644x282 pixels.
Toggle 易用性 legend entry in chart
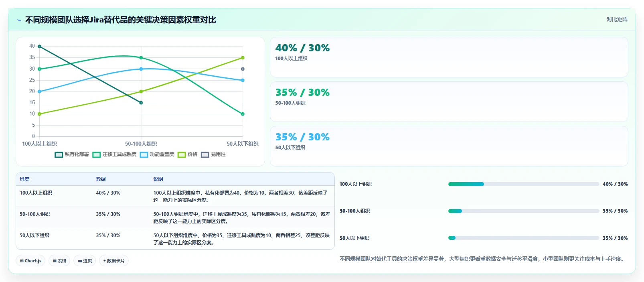click(x=213, y=154)
